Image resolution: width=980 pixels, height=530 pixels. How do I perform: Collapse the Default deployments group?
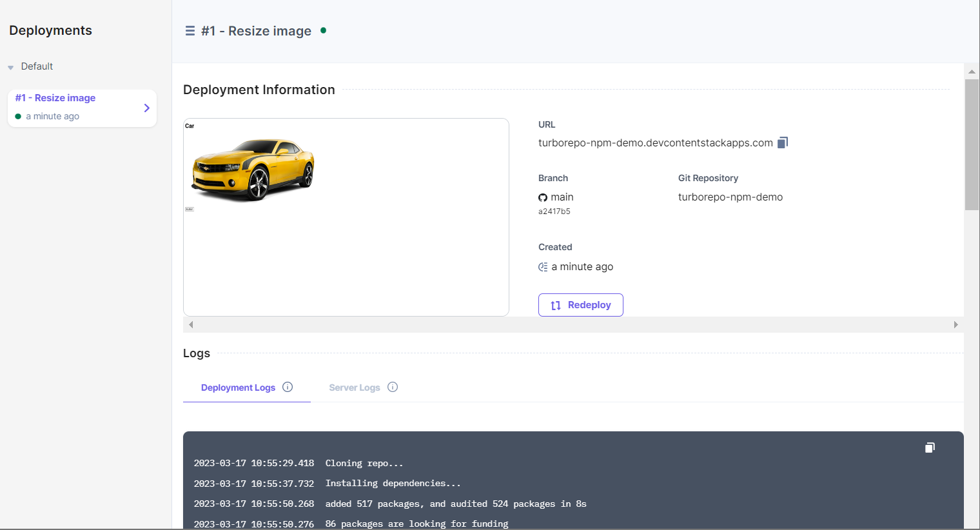click(x=10, y=66)
